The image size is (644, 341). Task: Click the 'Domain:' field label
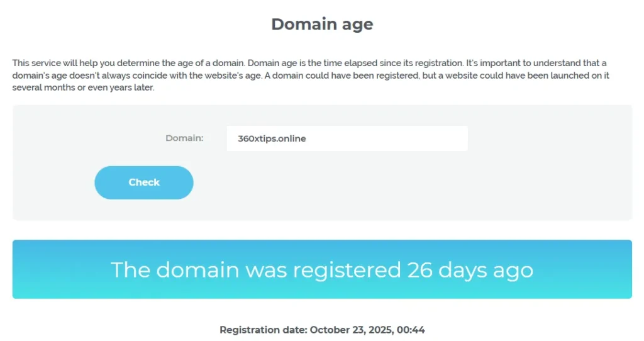[x=184, y=138]
